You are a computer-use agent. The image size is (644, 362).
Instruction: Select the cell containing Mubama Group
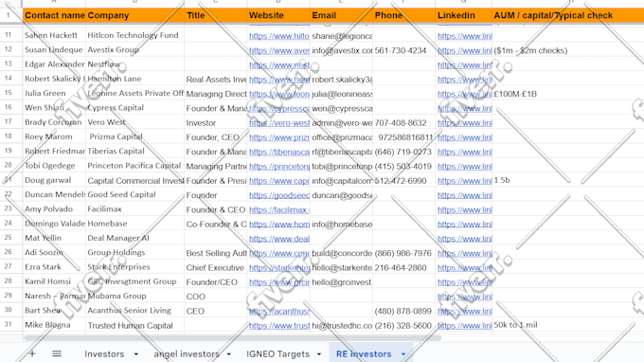pyautogui.click(x=135, y=296)
